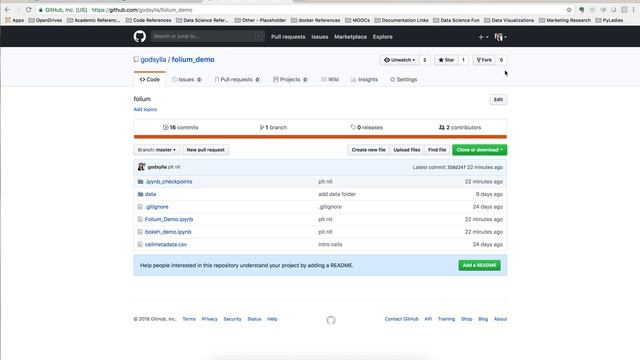Open the Branch: master selector

pos(157,150)
